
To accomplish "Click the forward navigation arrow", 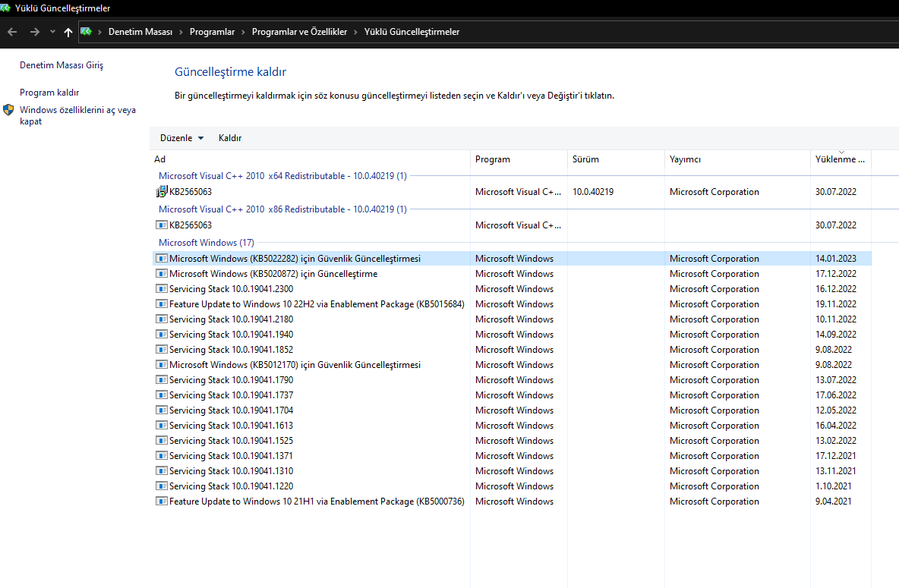I will (34, 32).
